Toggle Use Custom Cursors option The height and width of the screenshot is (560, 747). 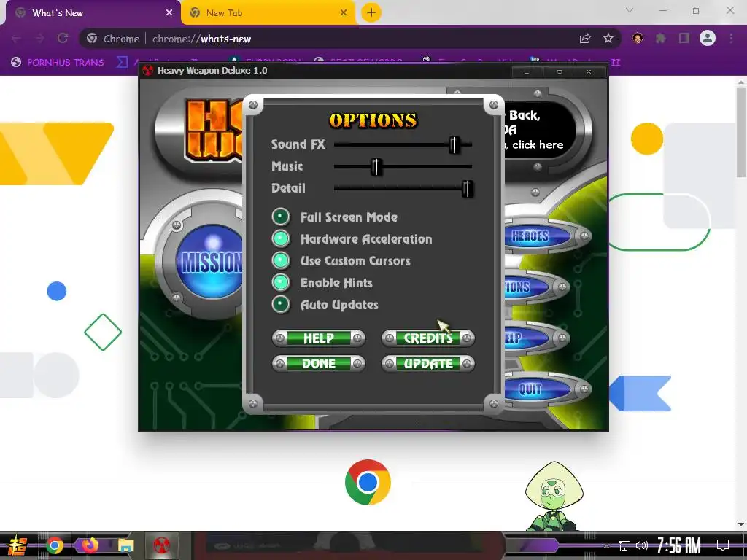[x=281, y=260]
